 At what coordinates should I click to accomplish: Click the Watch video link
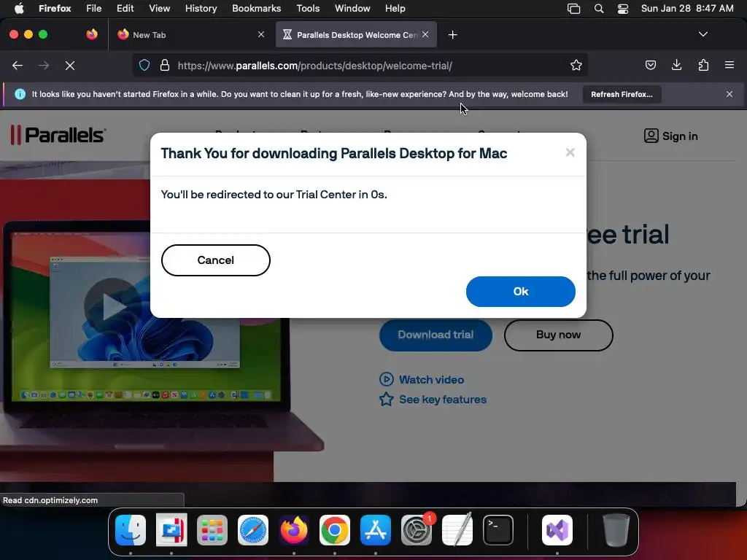(422, 379)
